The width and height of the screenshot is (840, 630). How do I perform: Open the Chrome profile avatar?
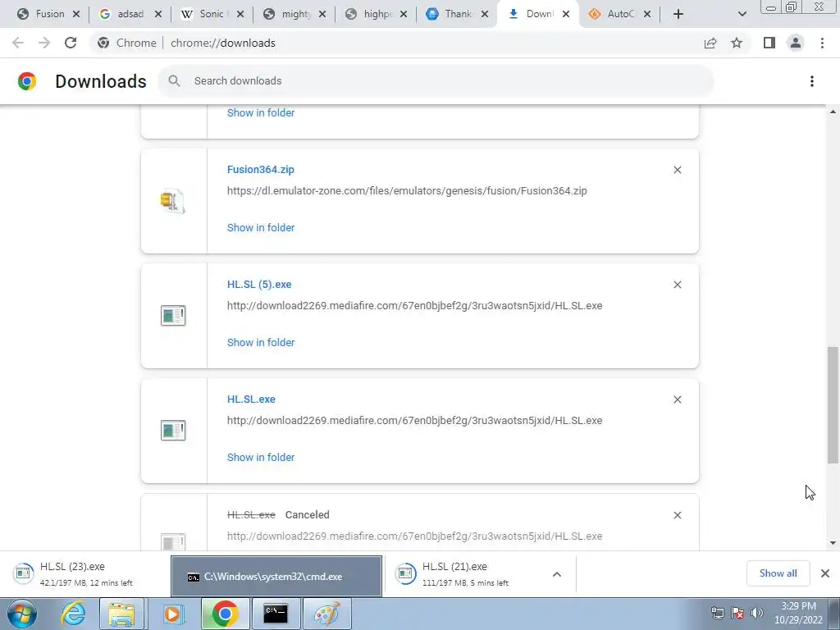(796, 43)
